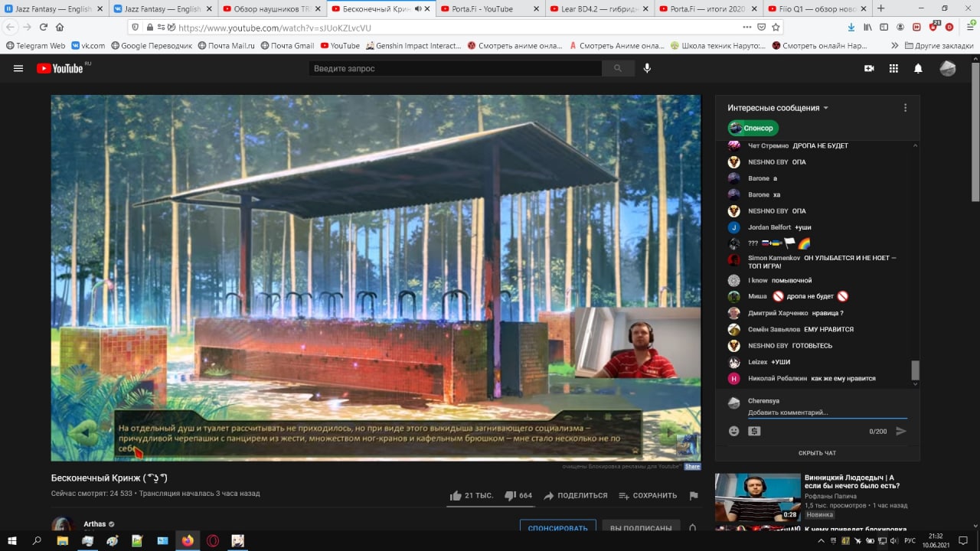
Task: Open the Windows Start menu
Action: tap(12, 540)
